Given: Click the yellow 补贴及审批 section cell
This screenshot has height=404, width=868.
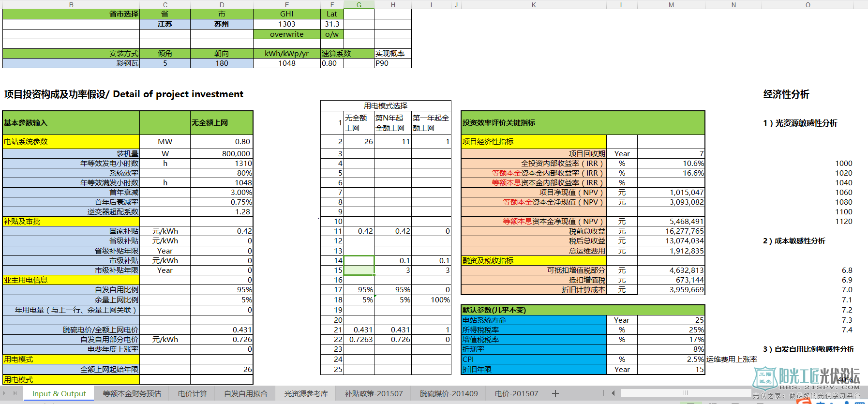Looking at the screenshot, I should pos(71,222).
